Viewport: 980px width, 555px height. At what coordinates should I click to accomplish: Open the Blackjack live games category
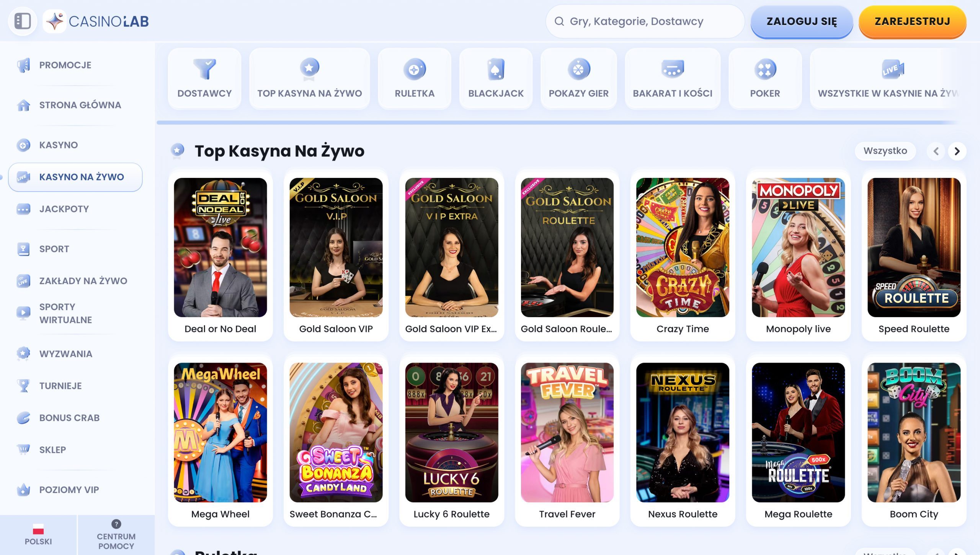pyautogui.click(x=496, y=78)
